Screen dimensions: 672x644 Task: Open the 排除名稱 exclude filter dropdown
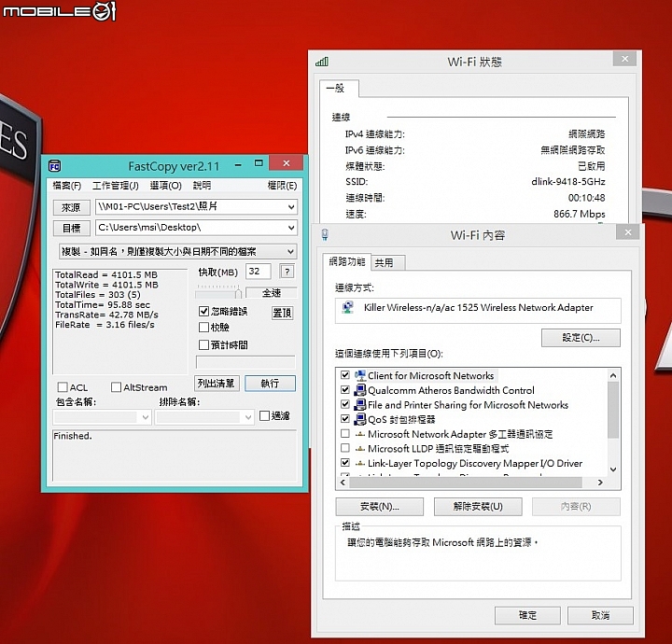click(x=247, y=417)
